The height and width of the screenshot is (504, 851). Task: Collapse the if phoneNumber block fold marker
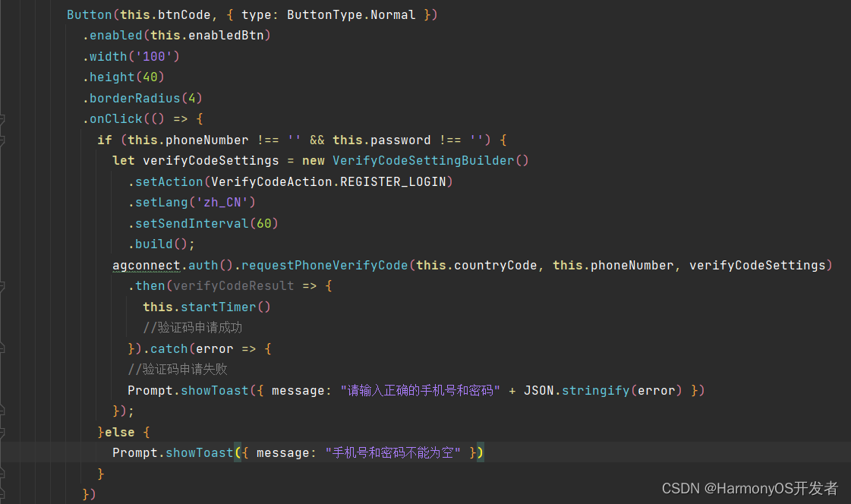tap(2, 140)
